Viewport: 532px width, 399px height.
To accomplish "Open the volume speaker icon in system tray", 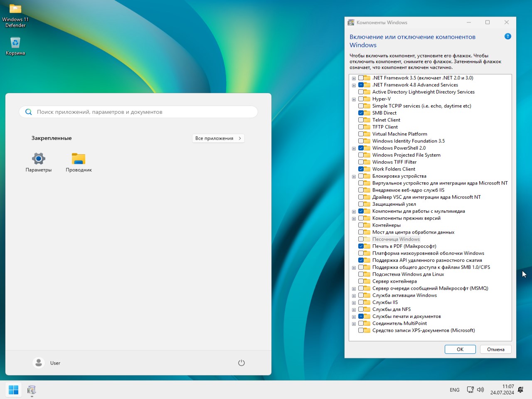I will pos(480,390).
